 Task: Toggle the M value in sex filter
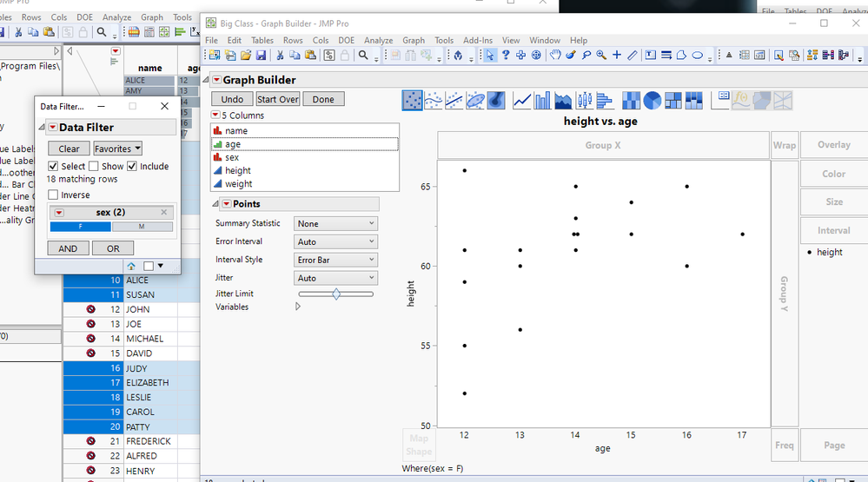[142, 227]
